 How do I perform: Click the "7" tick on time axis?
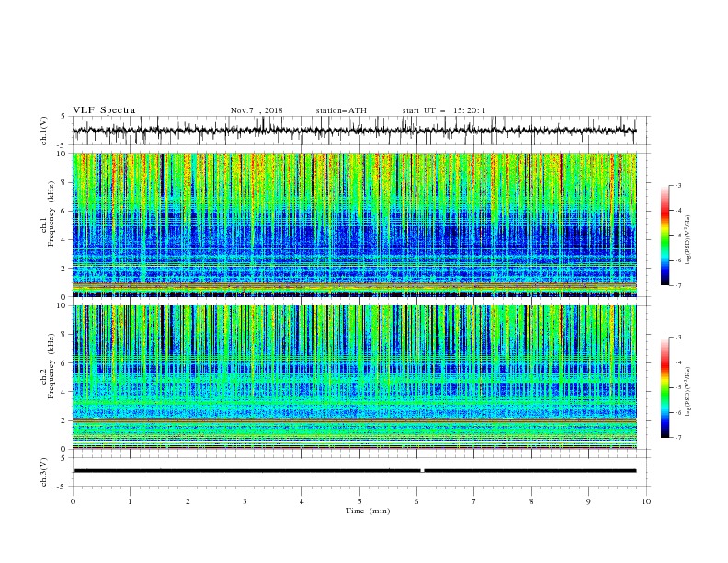(x=474, y=501)
